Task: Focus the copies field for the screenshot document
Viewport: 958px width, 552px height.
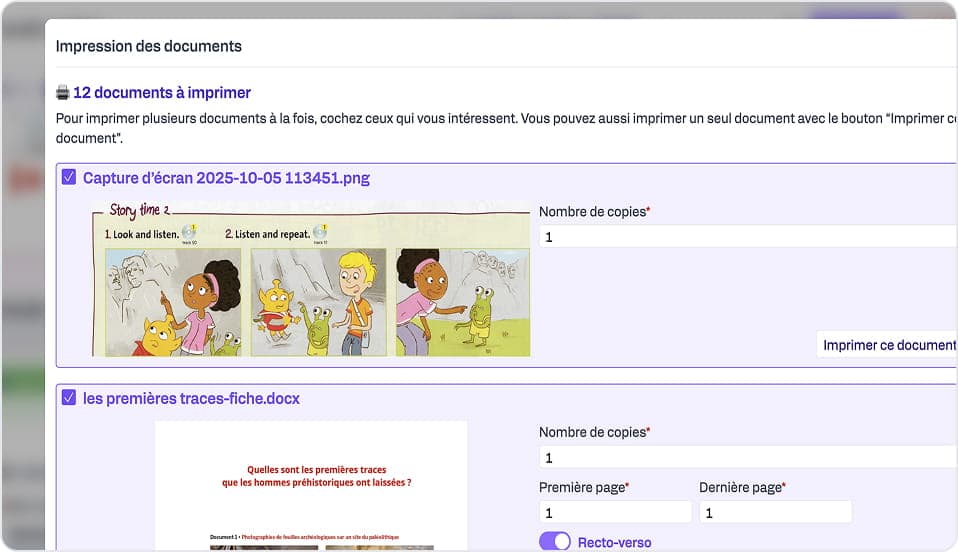Action: [x=746, y=237]
